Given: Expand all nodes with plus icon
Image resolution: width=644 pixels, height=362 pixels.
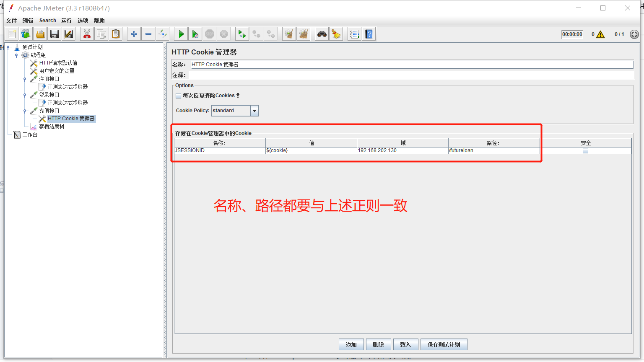Looking at the screenshot, I should click(134, 34).
